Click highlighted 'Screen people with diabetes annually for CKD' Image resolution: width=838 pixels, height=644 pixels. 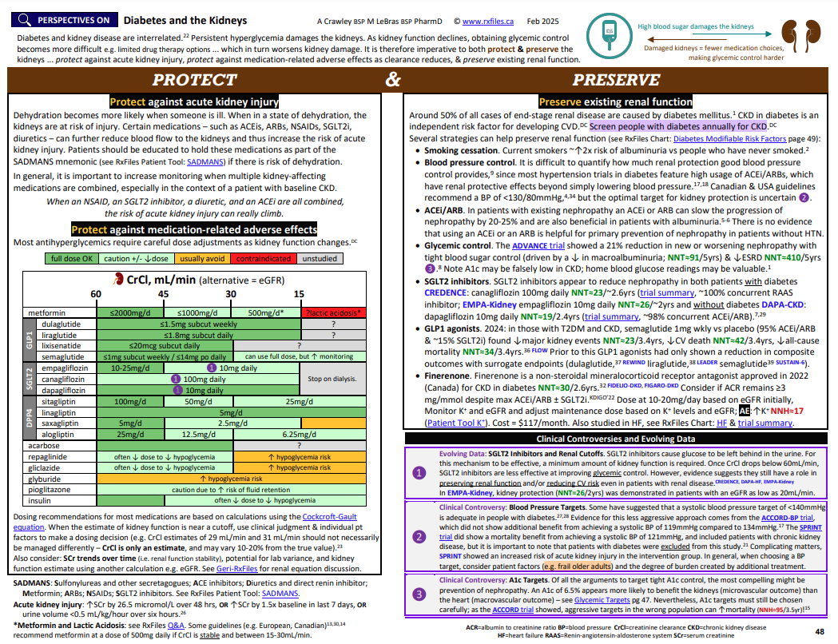(x=678, y=127)
